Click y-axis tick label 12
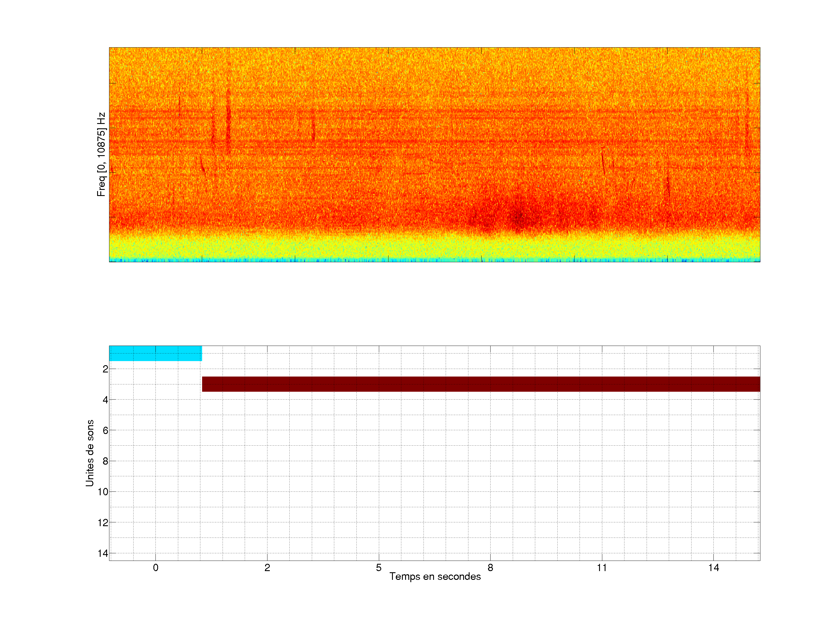Screen dimensions: 840x630 pyautogui.click(x=103, y=523)
